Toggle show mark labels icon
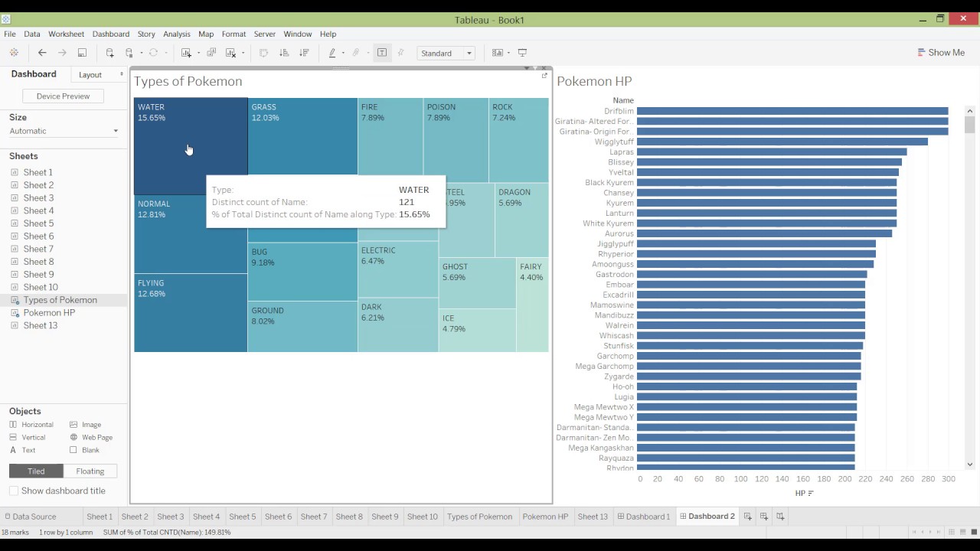 click(382, 53)
